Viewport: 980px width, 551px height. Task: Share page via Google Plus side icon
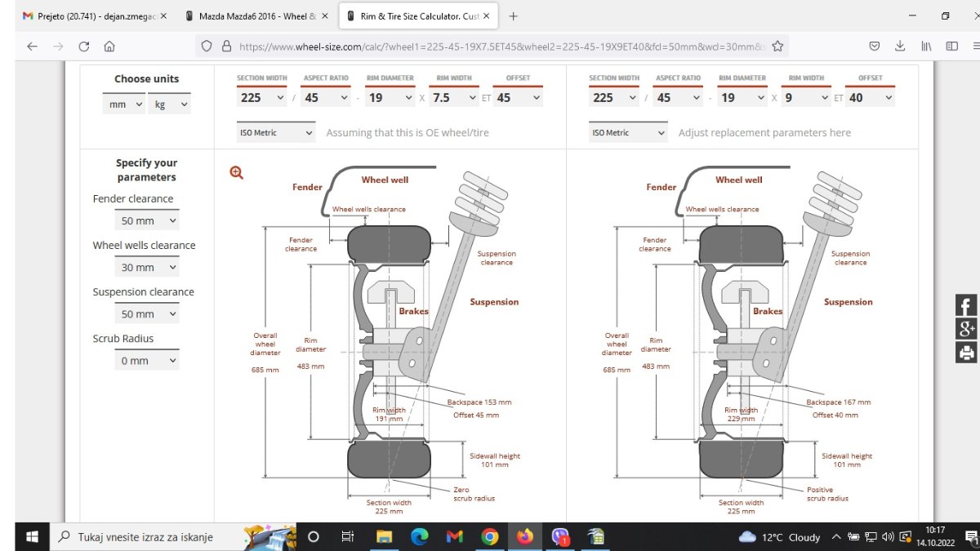click(966, 329)
